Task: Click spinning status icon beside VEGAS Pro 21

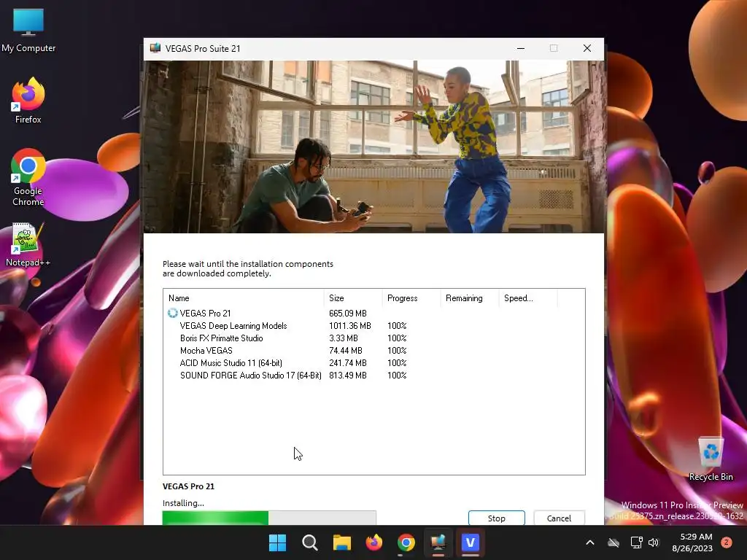Action: 172,313
